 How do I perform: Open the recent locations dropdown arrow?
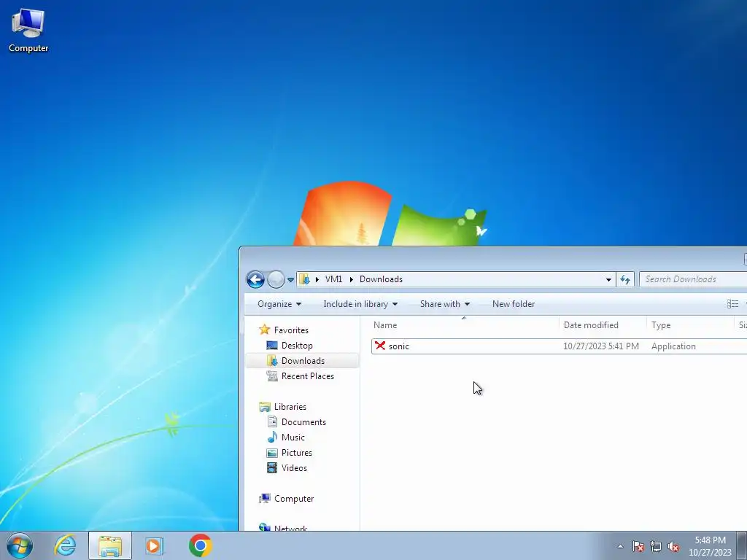coord(290,280)
